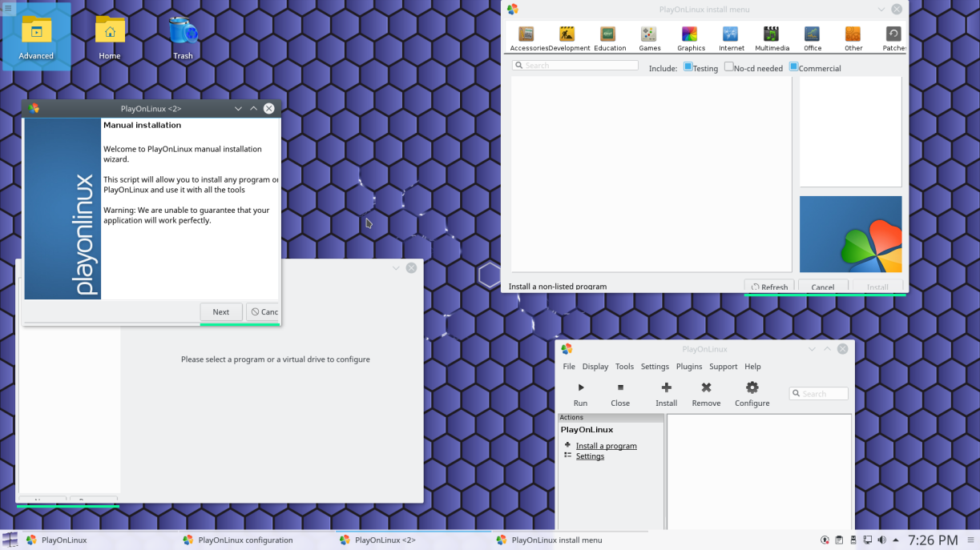Viewport: 980px width, 550px height.
Task: Click the PlayOnLinux logo preview in install menu
Action: tap(850, 235)
